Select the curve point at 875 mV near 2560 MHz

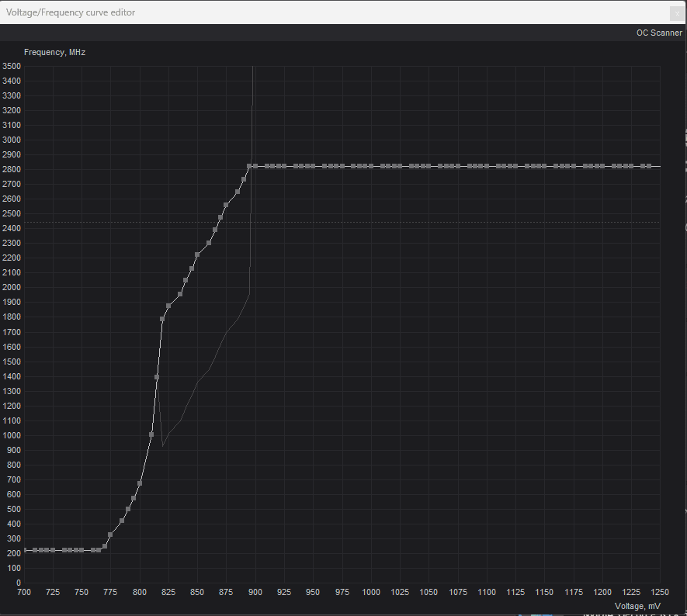226,206
